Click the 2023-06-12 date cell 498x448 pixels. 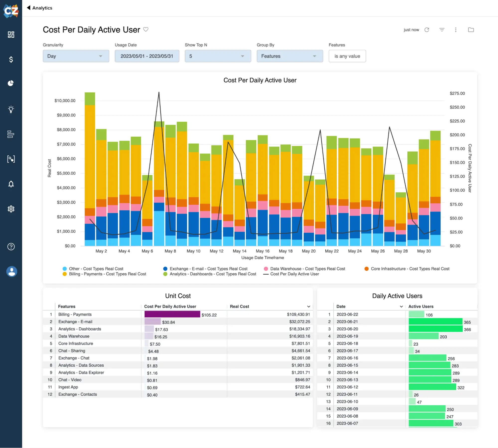[x=347, y=387]
